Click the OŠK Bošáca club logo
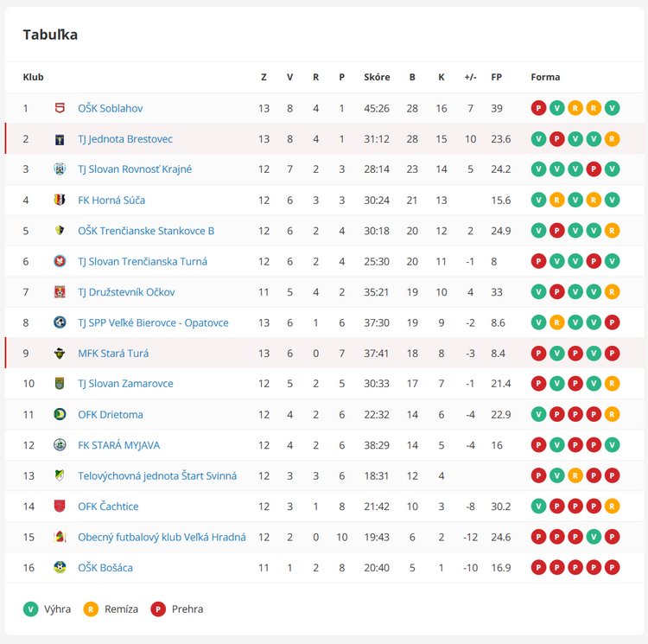 [60, 568]
